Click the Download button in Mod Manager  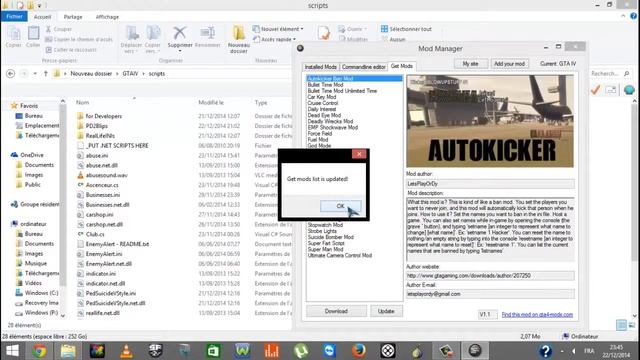pyautogui.click(x=336, y=311)
